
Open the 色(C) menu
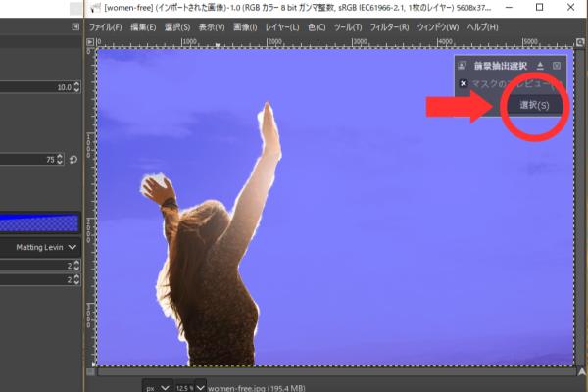[317, 27]
